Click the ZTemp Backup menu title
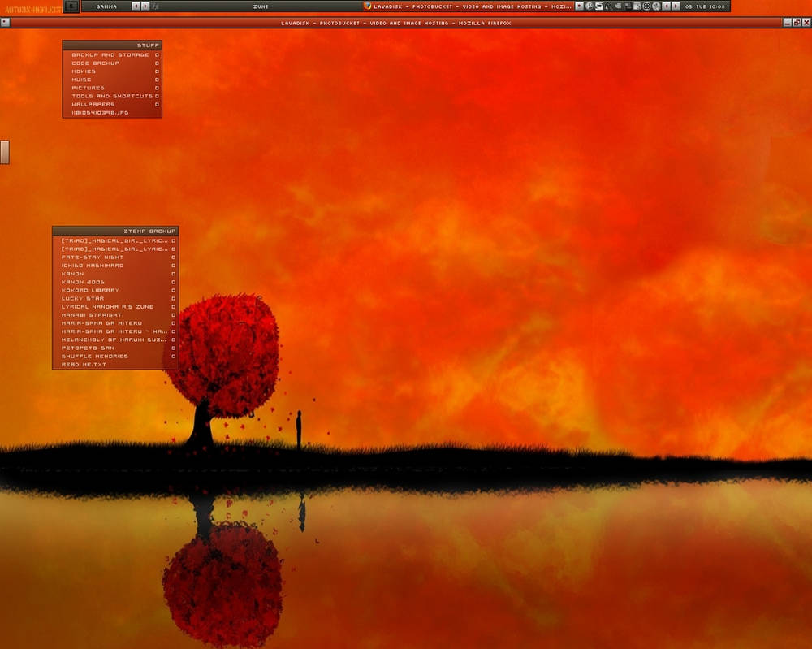This screenshot has width=812, height=649. click(115, 231)
